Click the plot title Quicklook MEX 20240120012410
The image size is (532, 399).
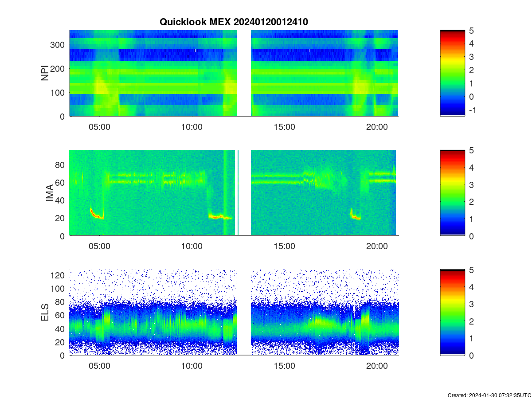point(234,22)
